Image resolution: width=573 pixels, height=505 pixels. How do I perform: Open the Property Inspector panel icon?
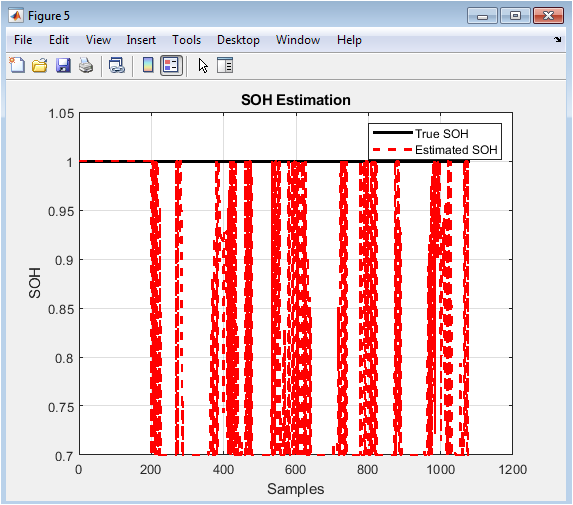pyautogui.click(x=225, y=66)
